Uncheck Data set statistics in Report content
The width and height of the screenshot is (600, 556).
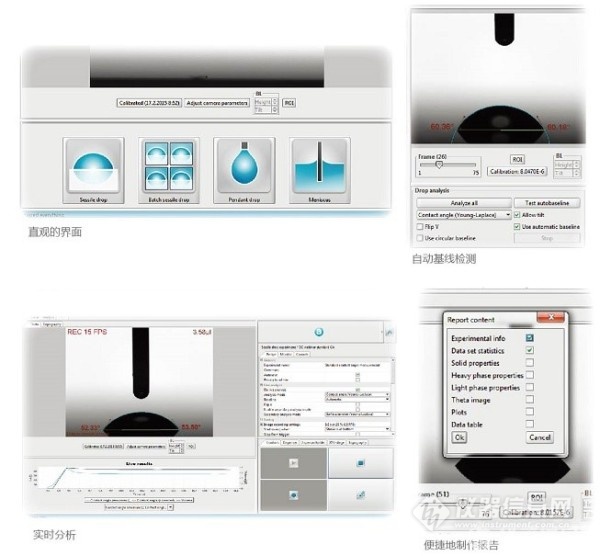529,350
